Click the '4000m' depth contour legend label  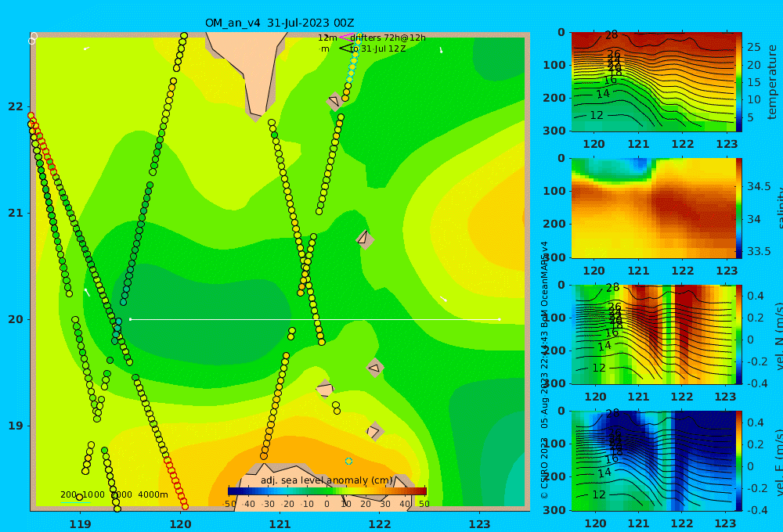point(153,494)
